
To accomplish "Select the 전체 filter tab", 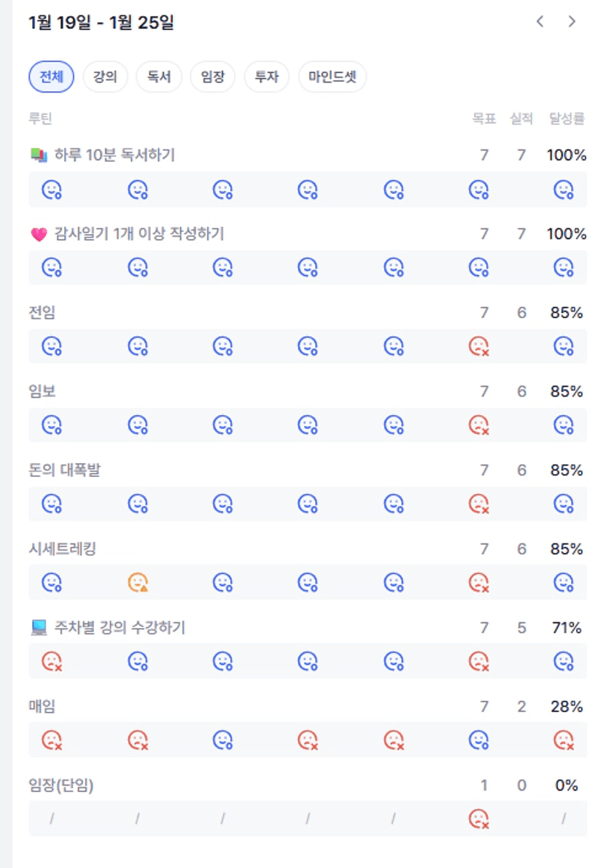I will point(51,77).
